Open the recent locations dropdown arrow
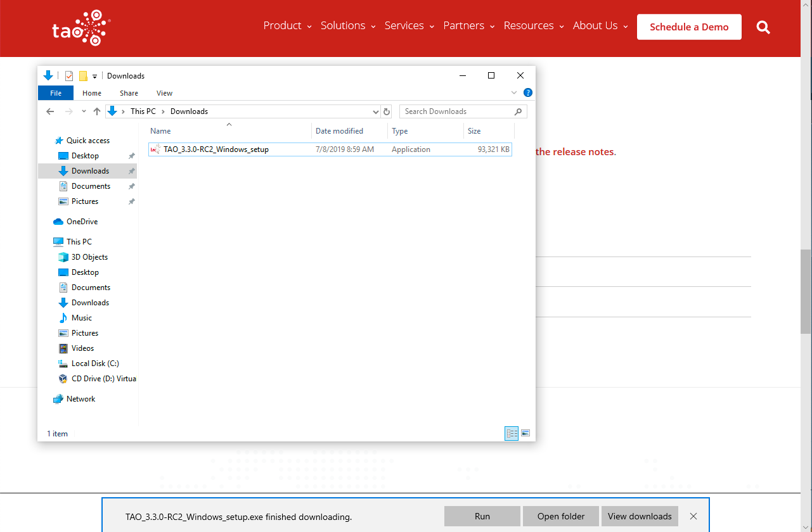Viewport: 812px width, 532px height. (84, 111)
